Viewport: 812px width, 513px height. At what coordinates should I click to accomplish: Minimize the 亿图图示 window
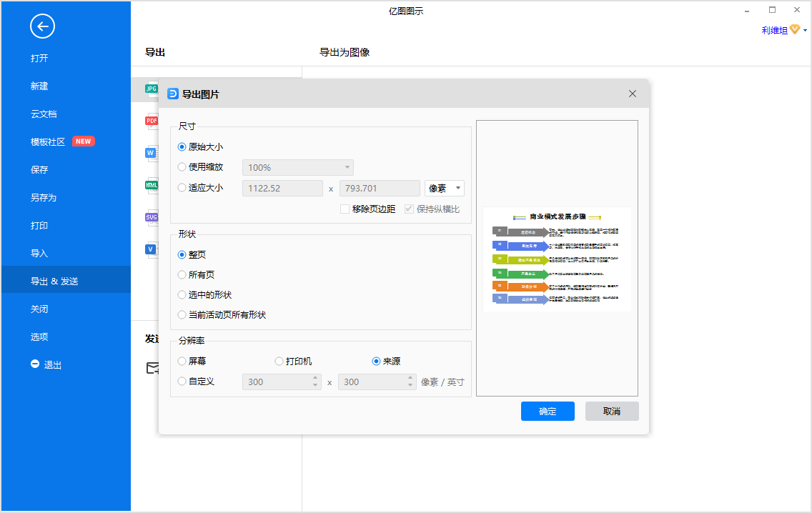tap(747, 10)
